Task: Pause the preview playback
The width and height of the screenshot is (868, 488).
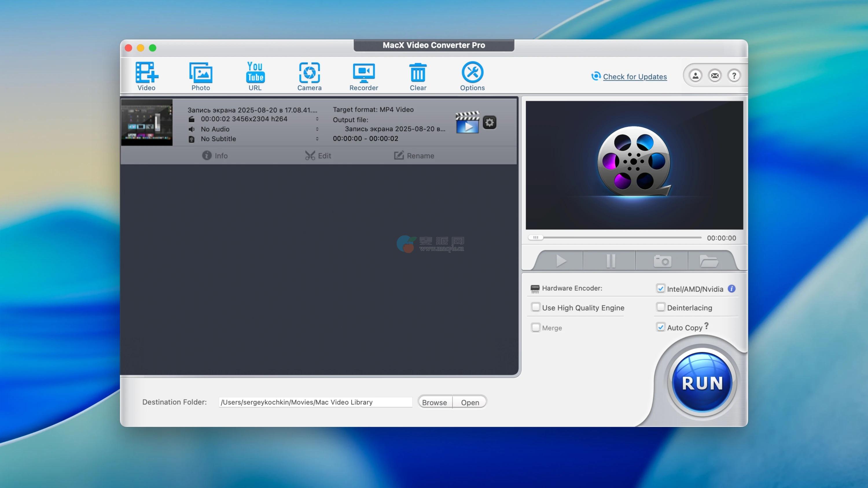Action: 610,261
